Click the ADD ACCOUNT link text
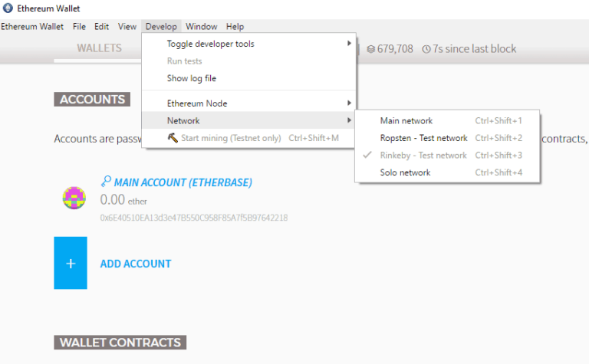The width and height of the screenshot is (589, 364). click(x=136, y=264)
